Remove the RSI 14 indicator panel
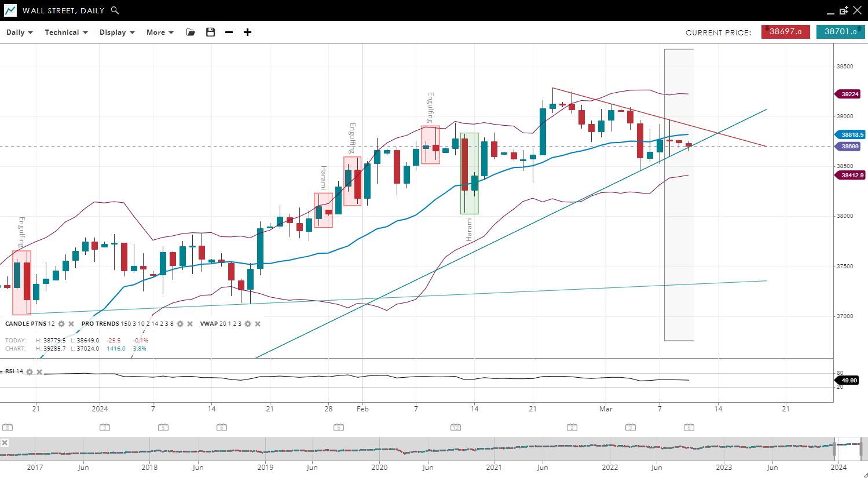The height and width of the screenshot is (478, 868). (39, 372)
